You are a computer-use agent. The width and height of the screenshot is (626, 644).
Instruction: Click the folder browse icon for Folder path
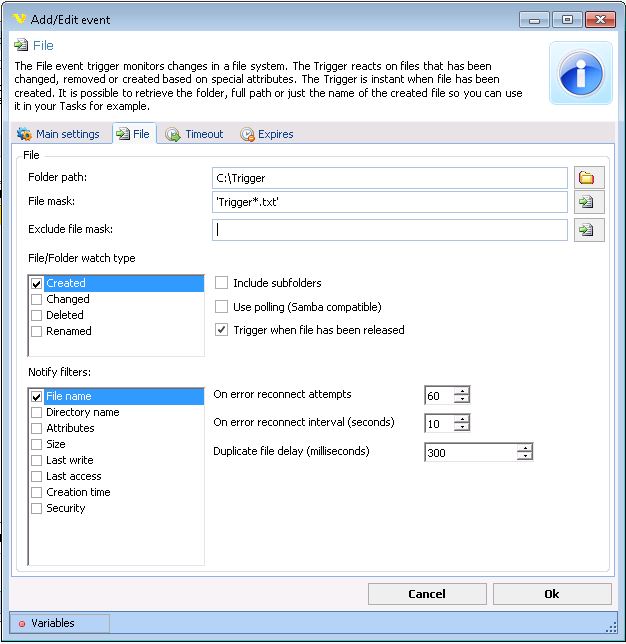[588, 178]
